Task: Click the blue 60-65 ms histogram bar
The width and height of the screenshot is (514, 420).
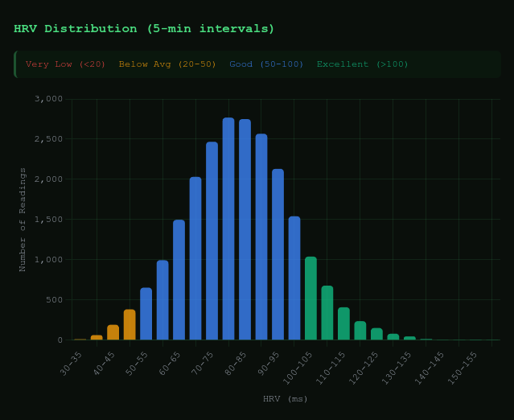Action: (x=179, y=280)
